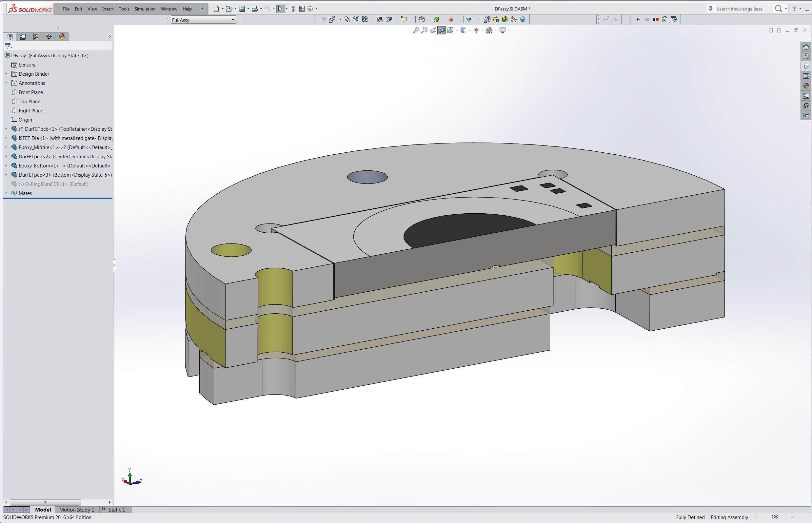Open the Simulation menu
812x523 pixels.
(x=145, y=9)
